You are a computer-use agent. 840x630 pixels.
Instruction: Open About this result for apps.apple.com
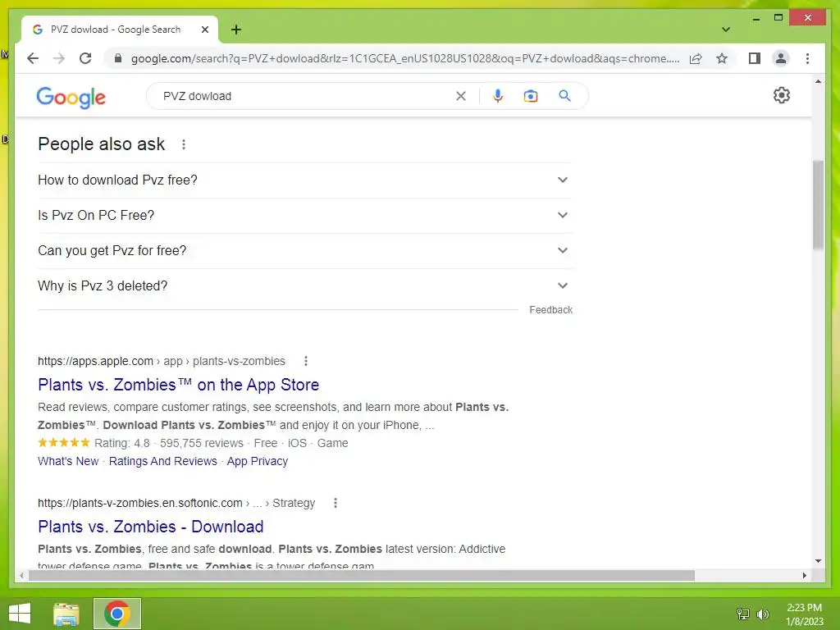pyautogui.click(x=306, y=361)
